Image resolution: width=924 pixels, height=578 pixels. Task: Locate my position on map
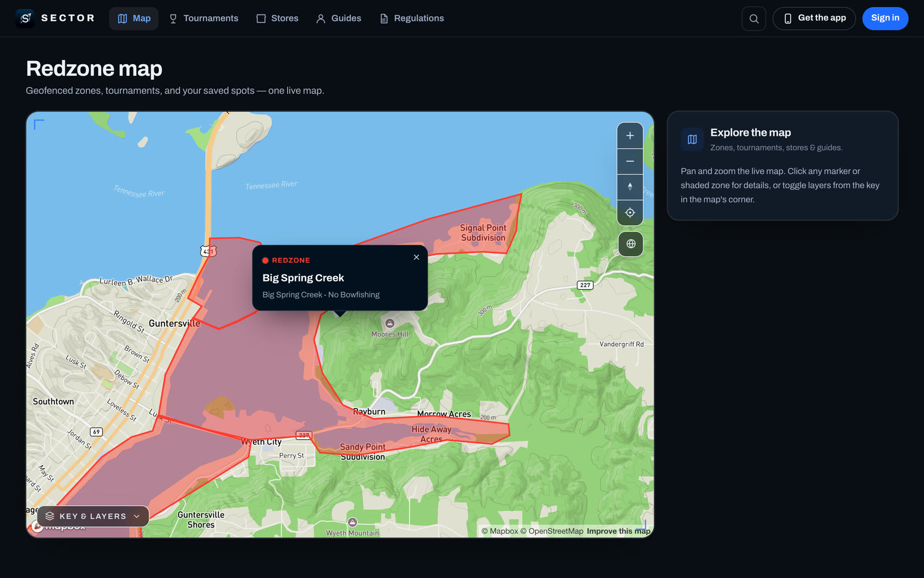coord(630,213)
